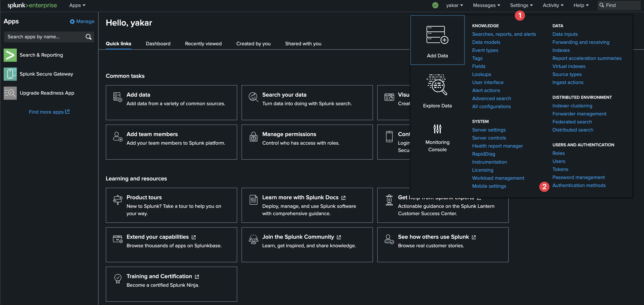The image size is (644, 305).
Task: Switch to the Dashboard tab
Action: pyautogui.click(x=158, y=43)
